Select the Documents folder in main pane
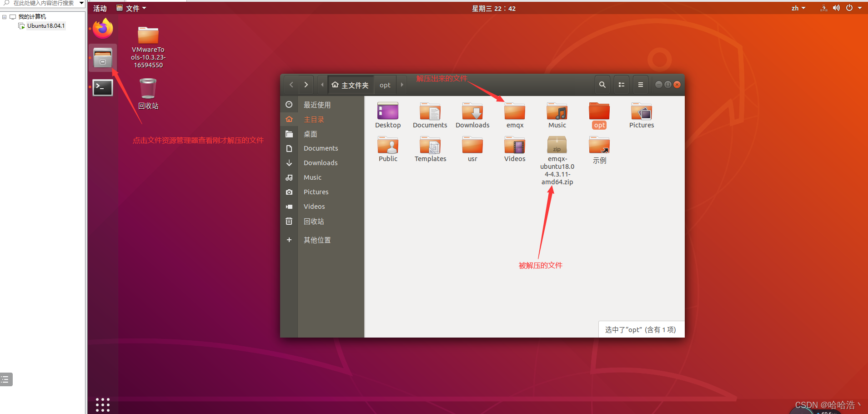The image size is (868, 414). click(430, 116)
